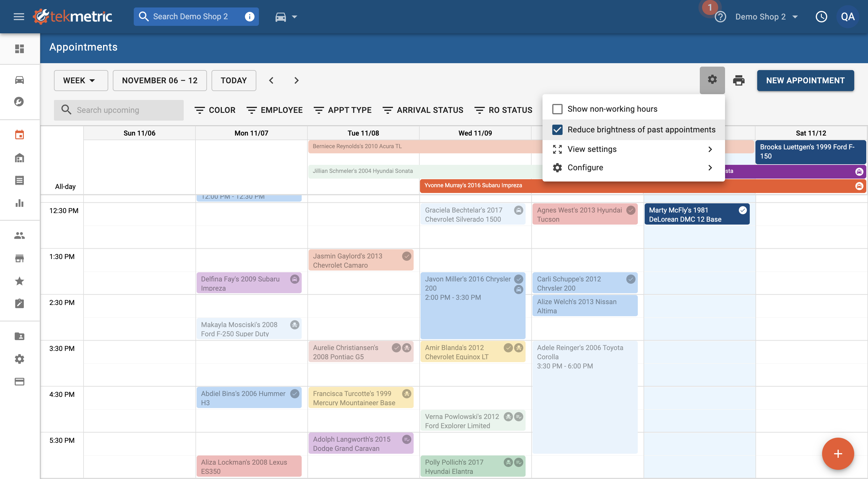This screenshot has width=868, height=479.
Task: Enable Show non-working hours checkbox
Action: tap(557, 109)
